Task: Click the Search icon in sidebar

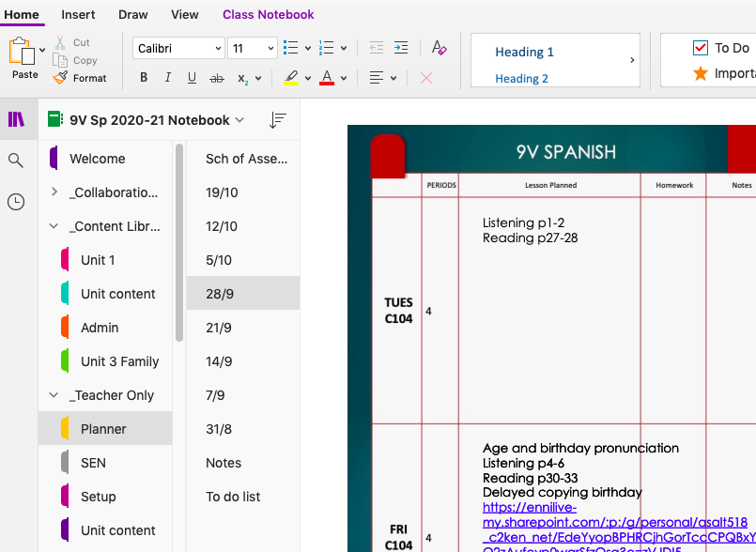Action: click(16, 160)
